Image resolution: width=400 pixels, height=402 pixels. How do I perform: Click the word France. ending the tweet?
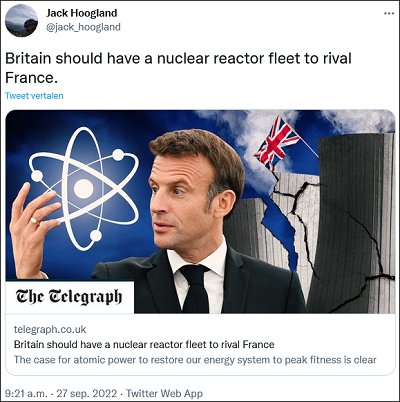(x=30, y=78)
